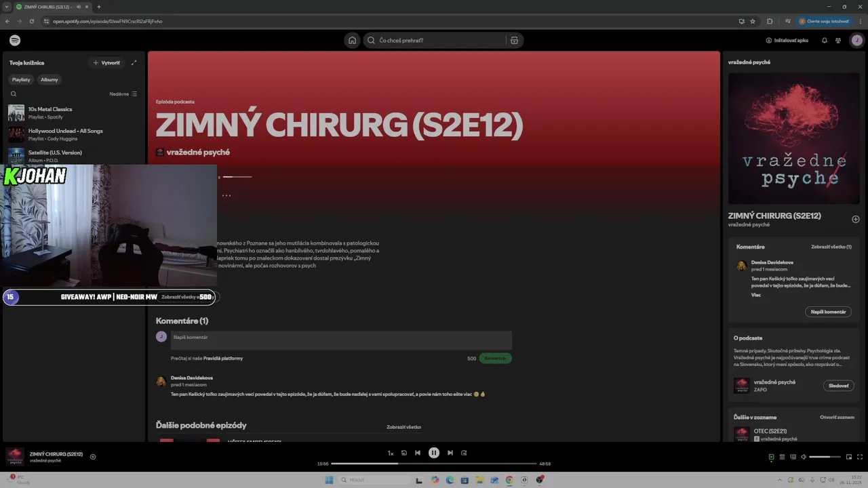Click the "Napíš komentár" button in right panel
Image resolution: width=868 pixels, height=488 pixels.
(x=829, y=312)
